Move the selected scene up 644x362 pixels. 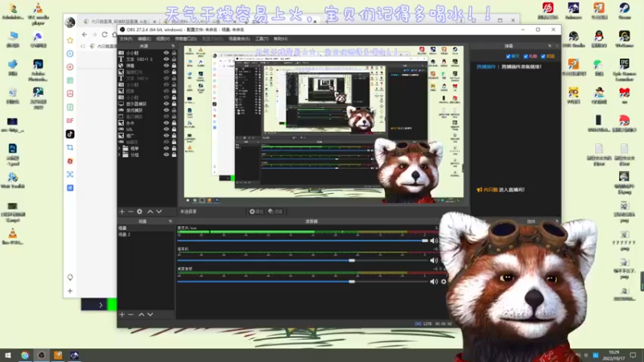tap(142, 315)
